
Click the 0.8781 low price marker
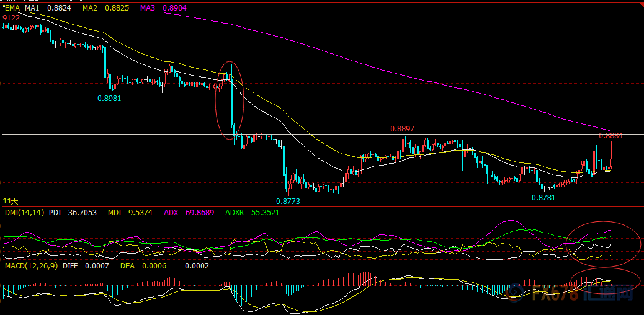(x=543, y=197)
